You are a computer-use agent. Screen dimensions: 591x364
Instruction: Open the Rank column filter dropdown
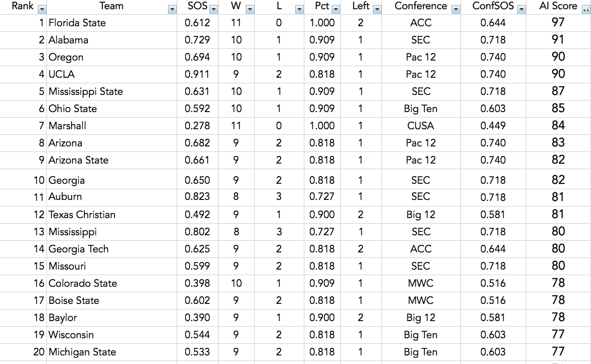tap(42, 10)
